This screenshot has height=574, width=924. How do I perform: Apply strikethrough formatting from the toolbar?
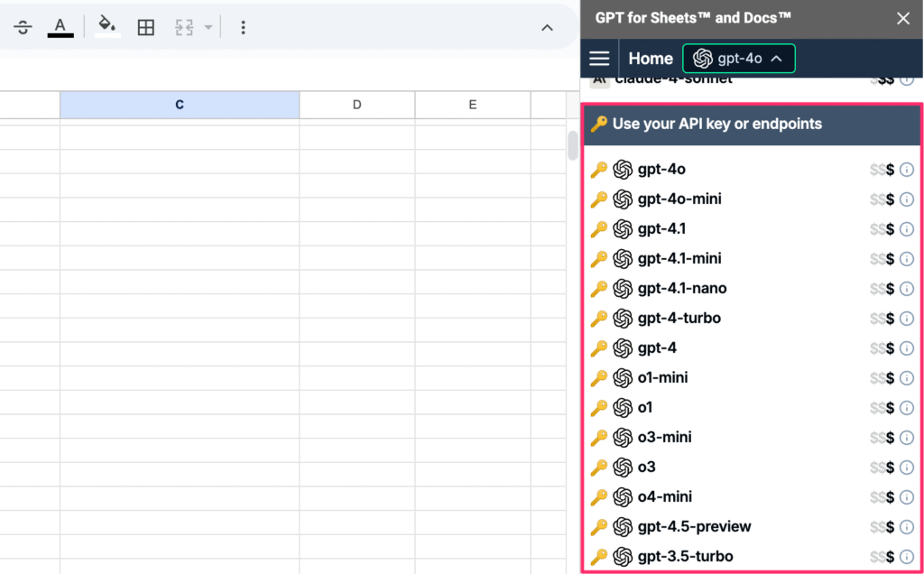23,27
